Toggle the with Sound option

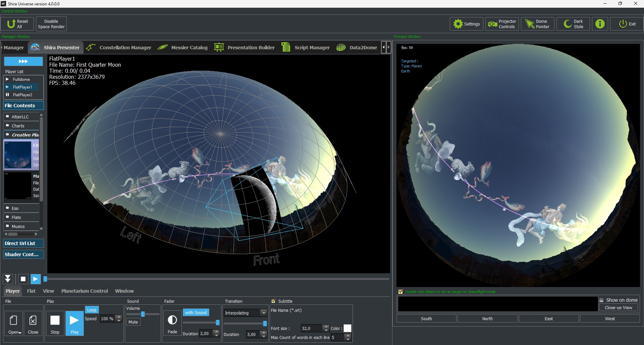pyautogui.click(x=196, y=312)
